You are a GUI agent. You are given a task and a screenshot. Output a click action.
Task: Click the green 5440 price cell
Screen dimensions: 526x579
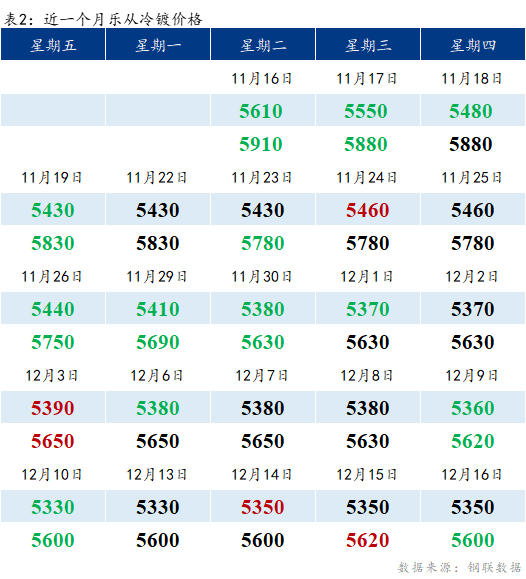pos(53,309)
